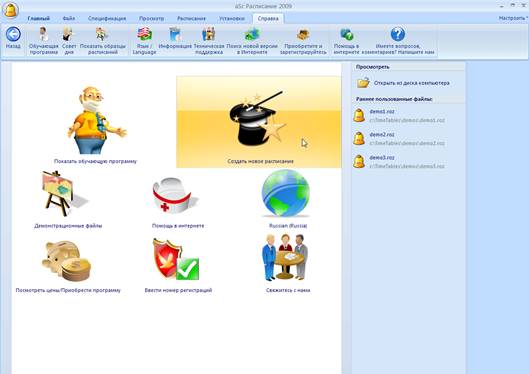Click the magic hat Создать новое расписание

click(x=259, y=122)
